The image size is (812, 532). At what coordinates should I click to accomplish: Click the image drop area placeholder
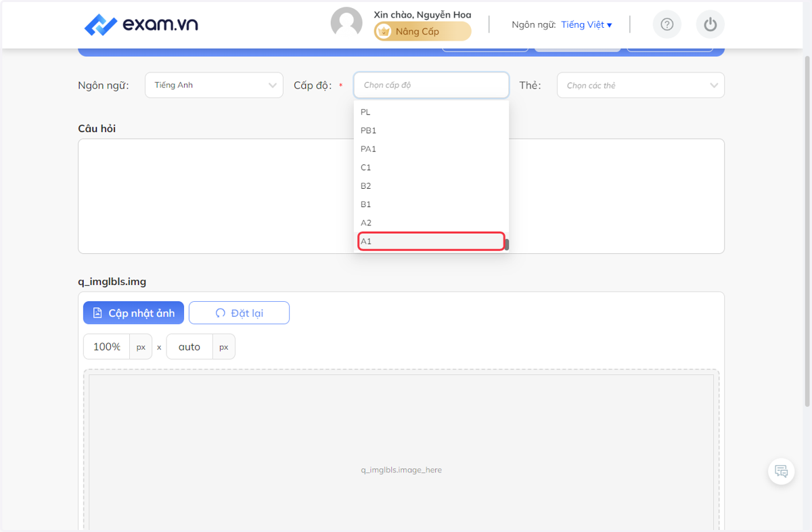(x=401, y=452)
